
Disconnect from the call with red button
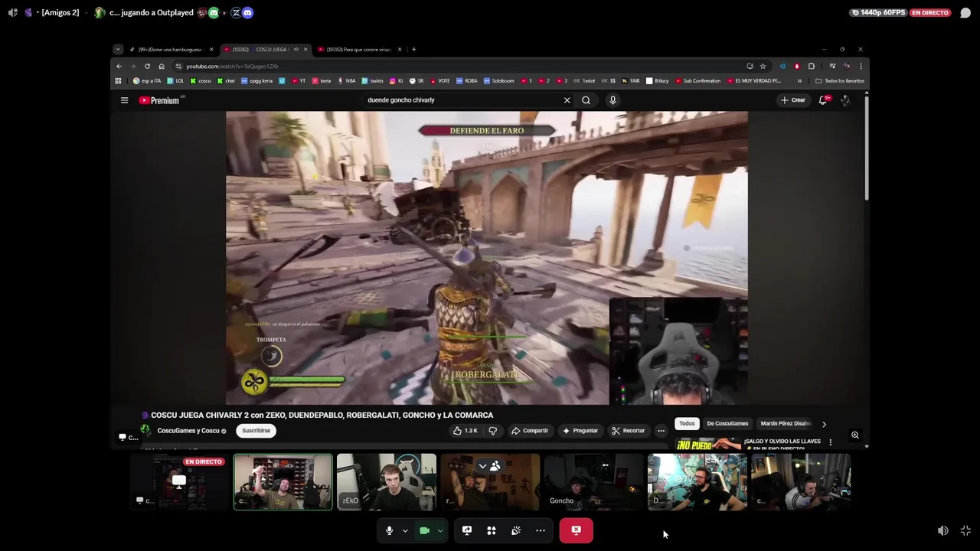click(576, 530)
